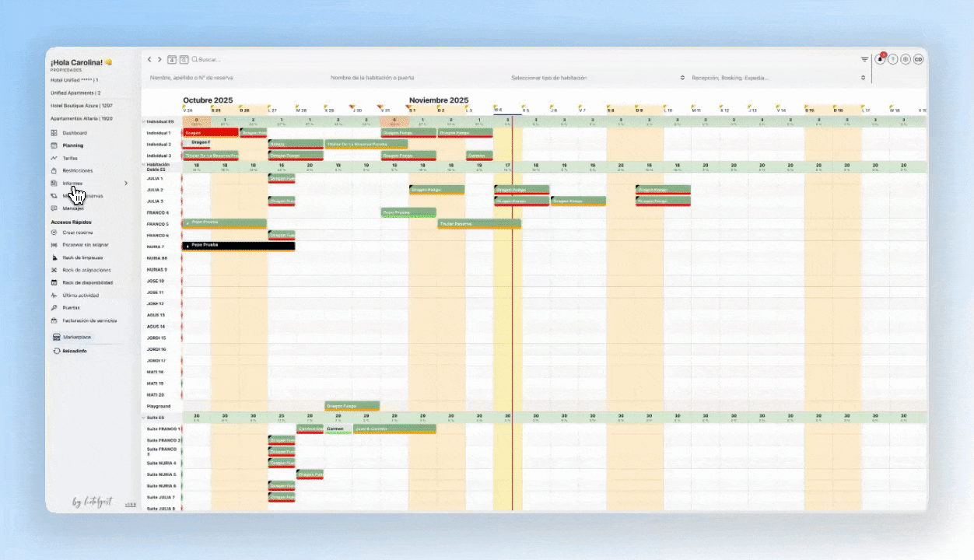Go forward with the right arrow
Image resolution: width=974 pixels, height=560 pixels.
coord(159,59)
